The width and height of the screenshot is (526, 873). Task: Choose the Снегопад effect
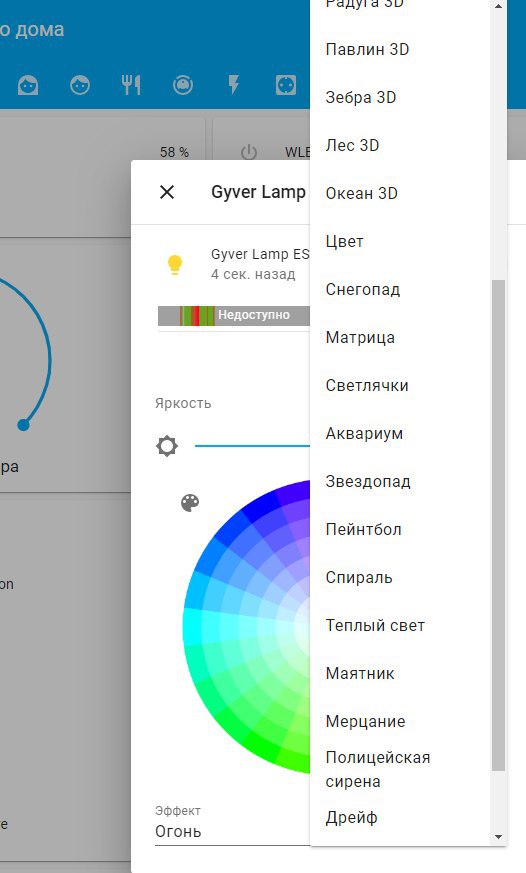pyautogui.click(x=400, y=290)
